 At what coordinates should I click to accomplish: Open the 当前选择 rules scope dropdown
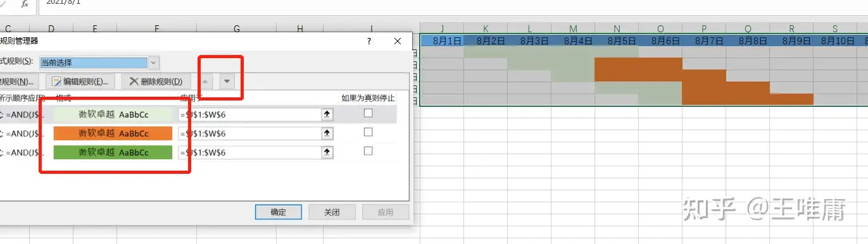coord(154,63)
